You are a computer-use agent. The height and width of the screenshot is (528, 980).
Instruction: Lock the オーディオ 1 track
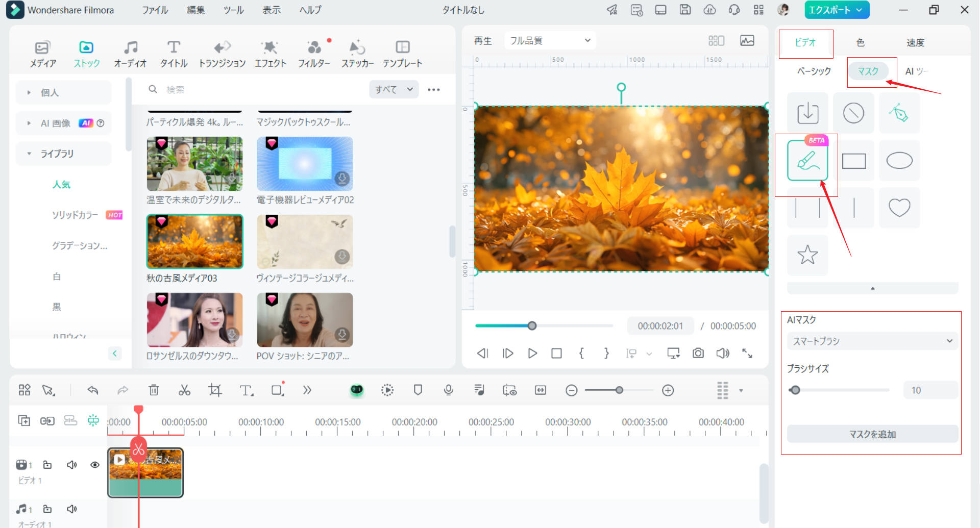[x=47, y=509]
